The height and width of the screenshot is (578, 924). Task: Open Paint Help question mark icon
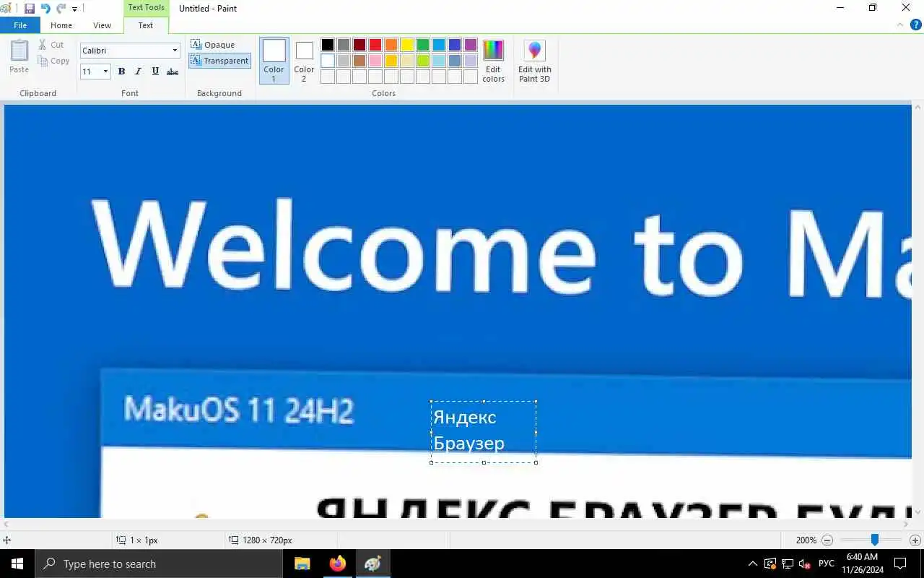[x=916, y=25]
